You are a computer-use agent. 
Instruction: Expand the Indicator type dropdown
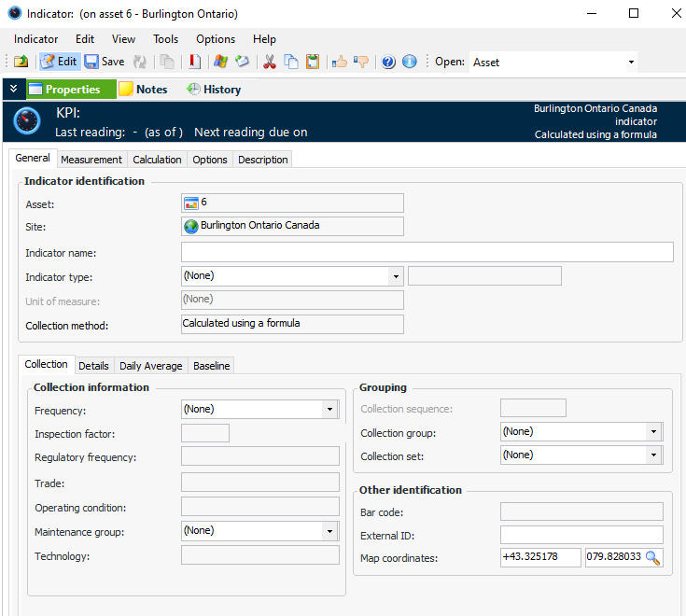(x=396, y=276)
